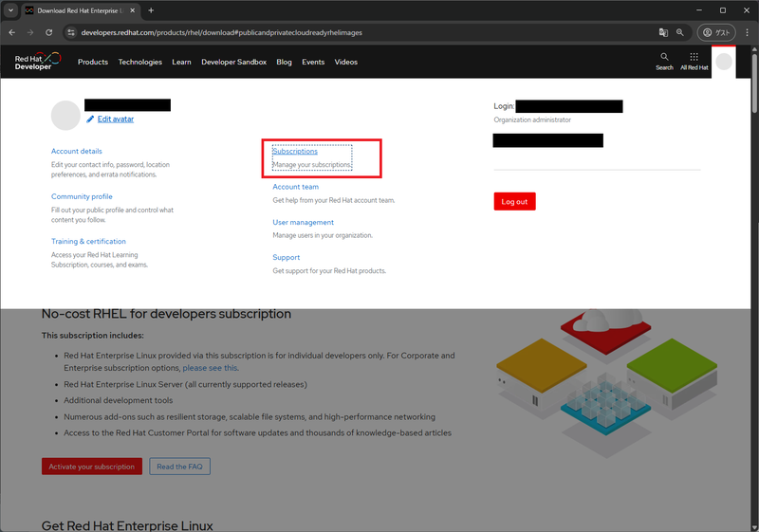Click the Edit avatar link

[116, 119]
